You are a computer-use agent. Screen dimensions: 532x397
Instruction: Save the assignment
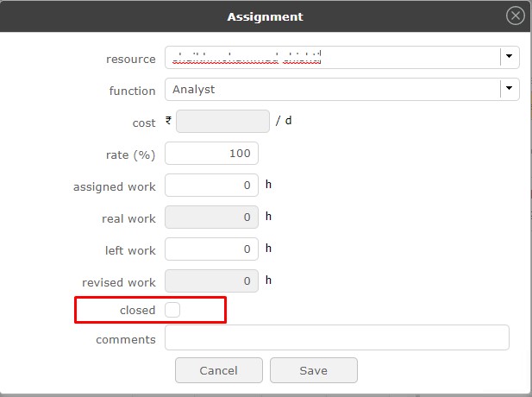pos(313,370)
